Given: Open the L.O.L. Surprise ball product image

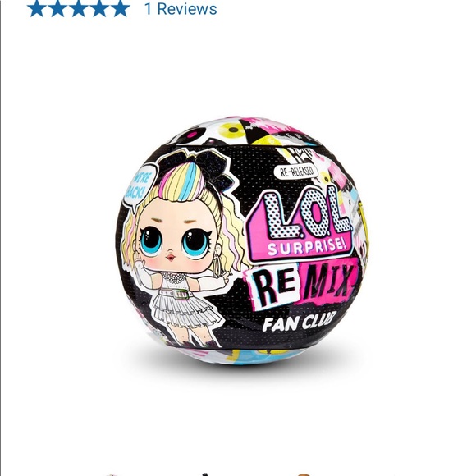Looking at the screenshot, I should [x=243, y=240].
